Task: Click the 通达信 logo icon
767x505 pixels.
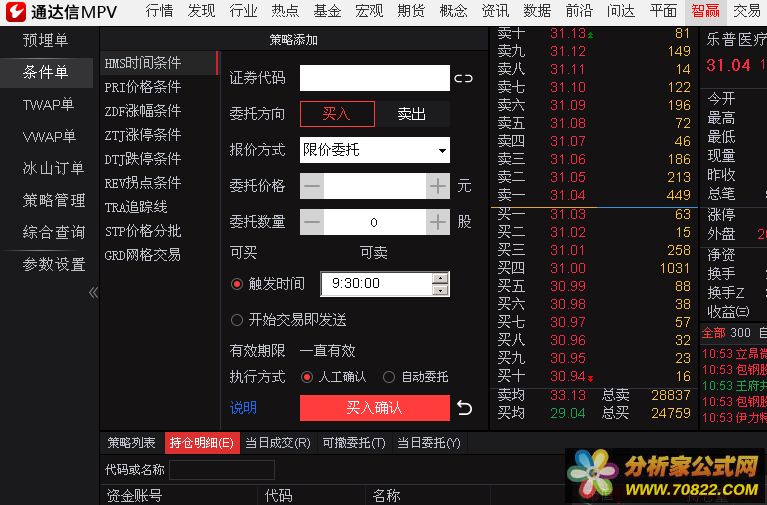Action: [x=16, y=12]
